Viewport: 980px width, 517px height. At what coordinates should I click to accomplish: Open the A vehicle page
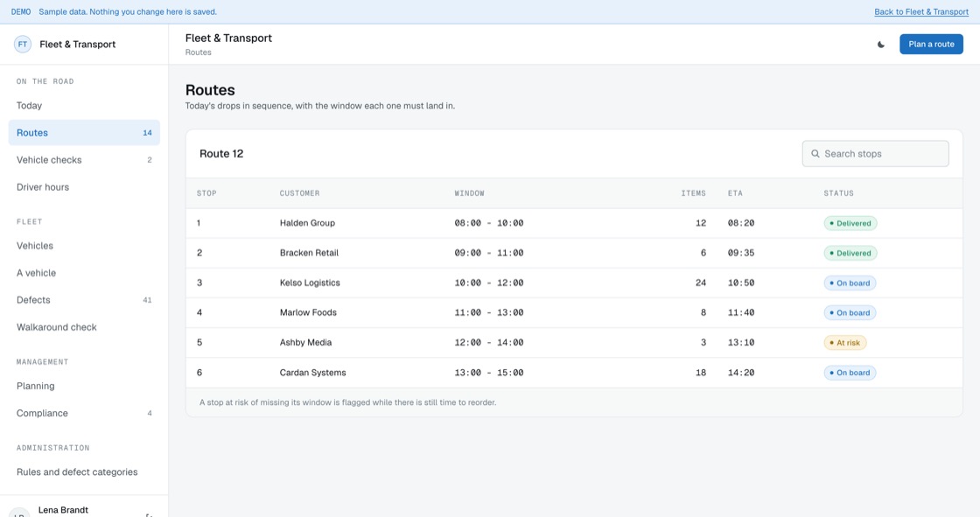(x=84, y=273)
